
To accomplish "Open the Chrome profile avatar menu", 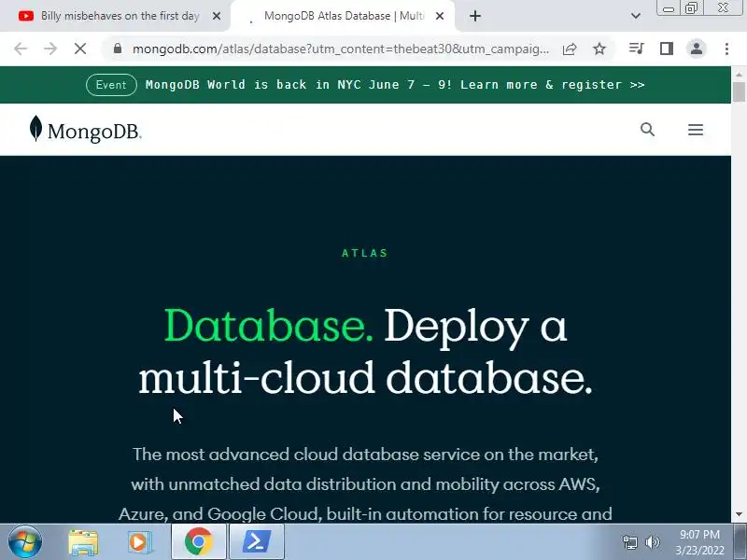I will click(x=696, y=49).
